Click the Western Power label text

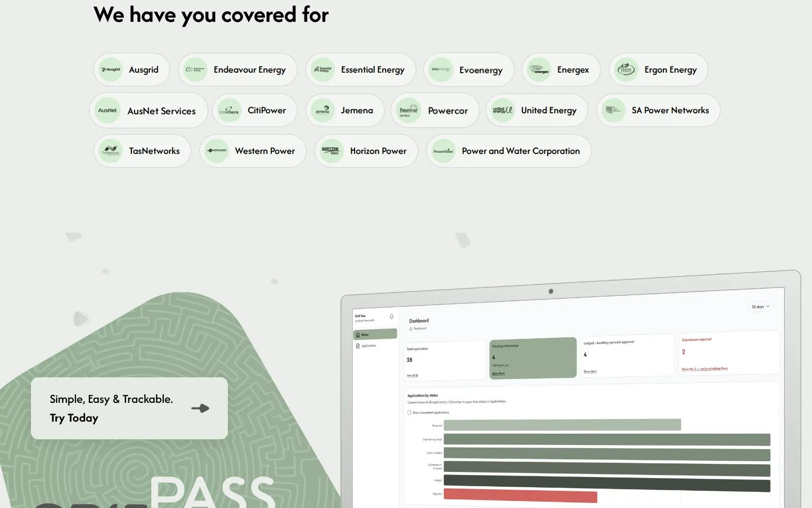click(x=265, y=151)
